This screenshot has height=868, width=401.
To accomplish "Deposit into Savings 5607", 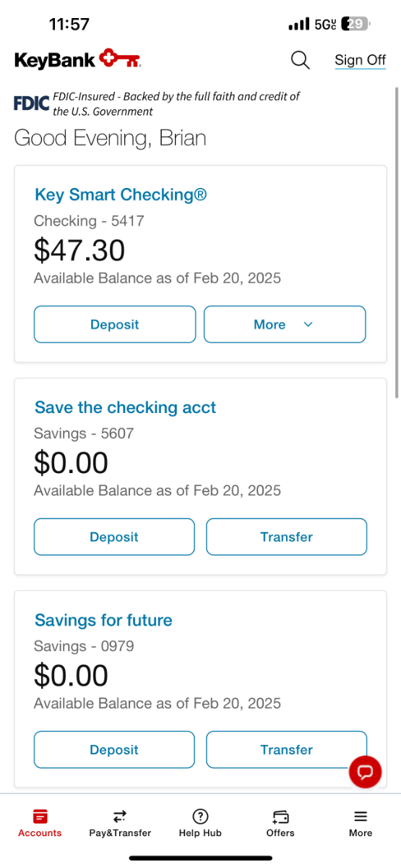I will [114, 537].
